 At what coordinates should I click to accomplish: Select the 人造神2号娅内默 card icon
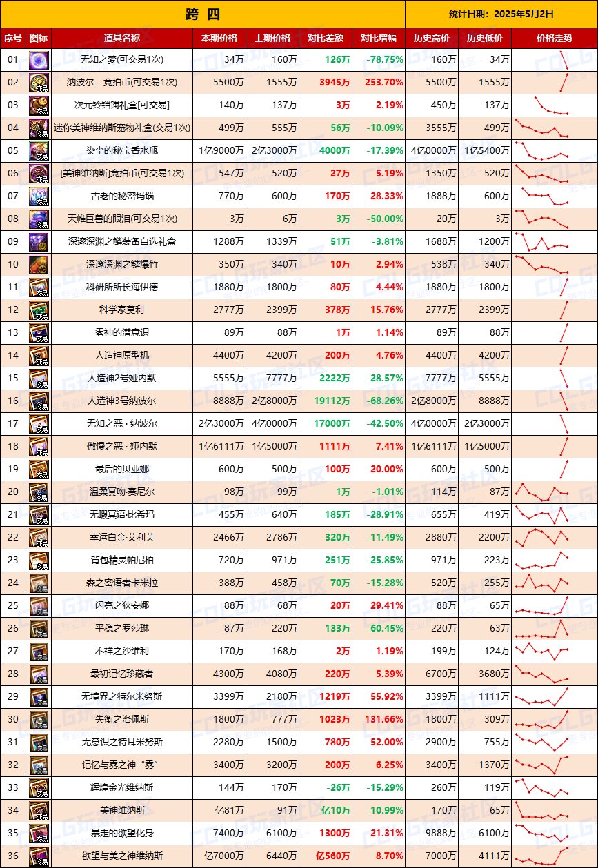[x=39, y=378]
